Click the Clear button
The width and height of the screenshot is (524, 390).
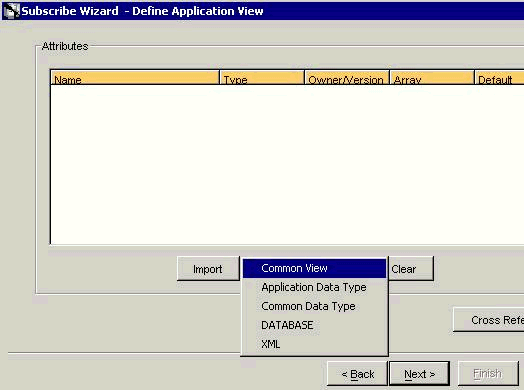coord(411,269)
